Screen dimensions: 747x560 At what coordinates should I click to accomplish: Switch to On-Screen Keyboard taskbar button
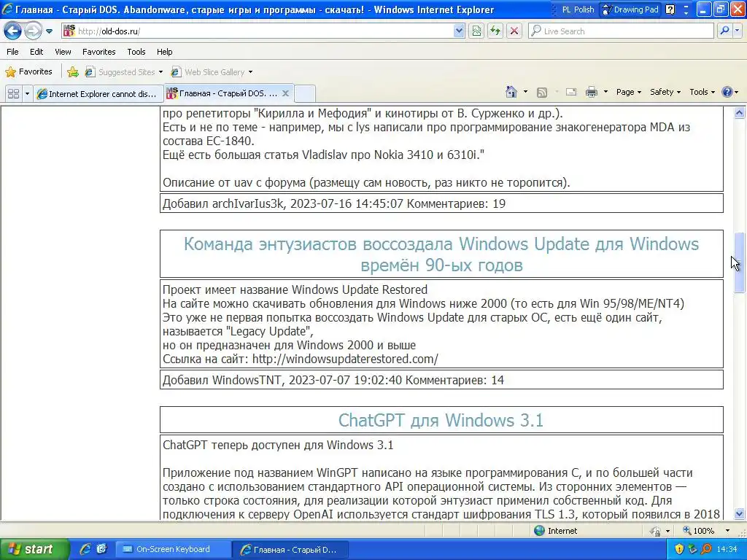[x=174, y=550]
